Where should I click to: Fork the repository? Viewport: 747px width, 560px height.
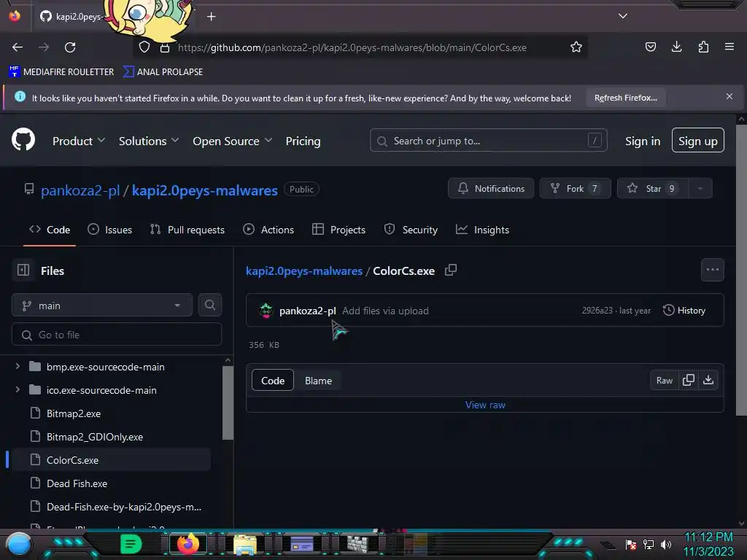coord(576,189)
